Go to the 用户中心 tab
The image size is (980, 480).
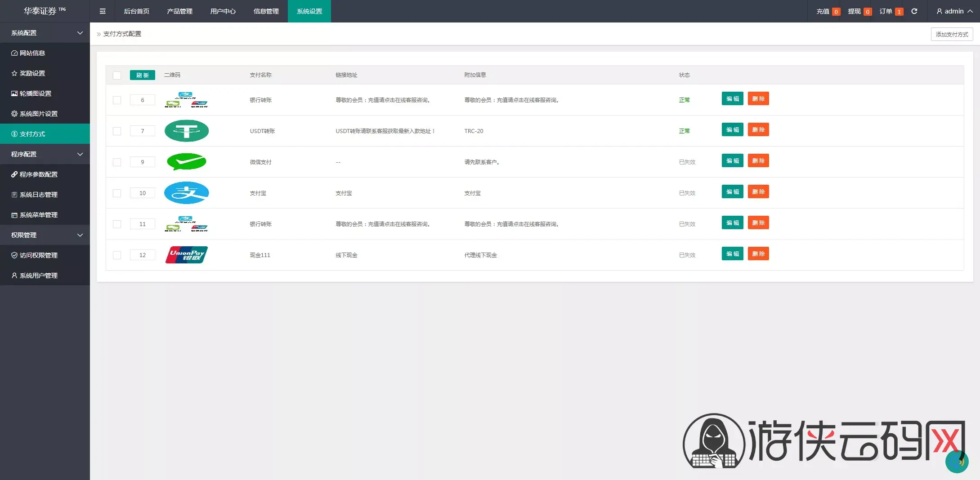[223, 11]
